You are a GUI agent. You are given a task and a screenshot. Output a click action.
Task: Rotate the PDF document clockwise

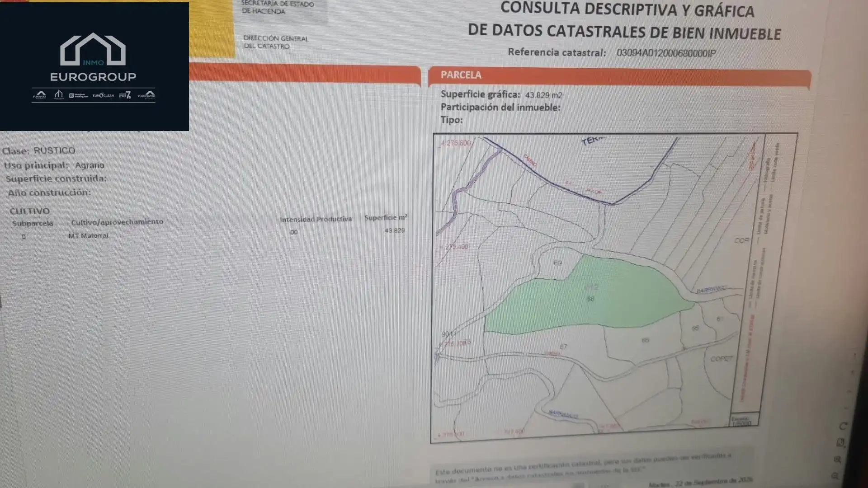click(x=843, y=426)
